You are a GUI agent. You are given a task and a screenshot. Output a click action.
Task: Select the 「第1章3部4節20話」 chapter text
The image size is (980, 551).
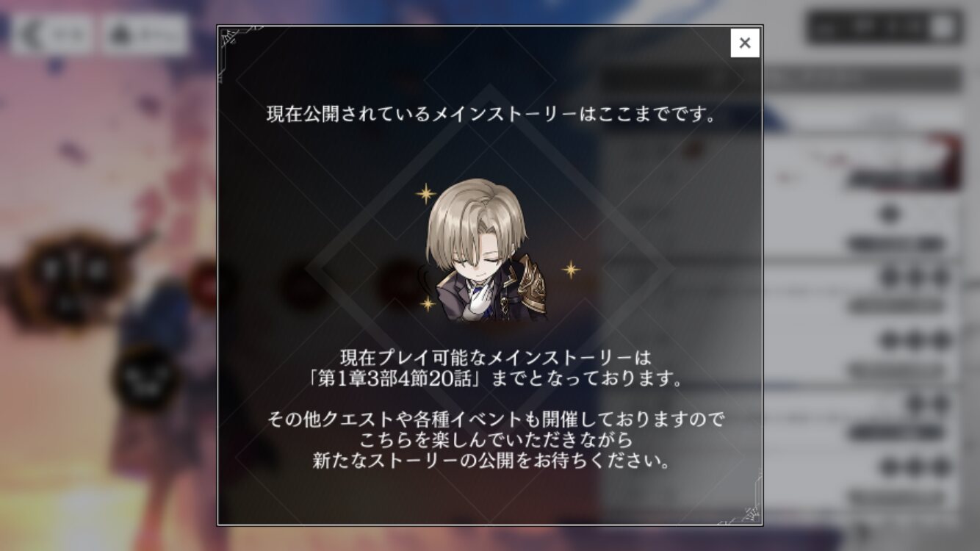pyautogui.click(x=395, y=381)
